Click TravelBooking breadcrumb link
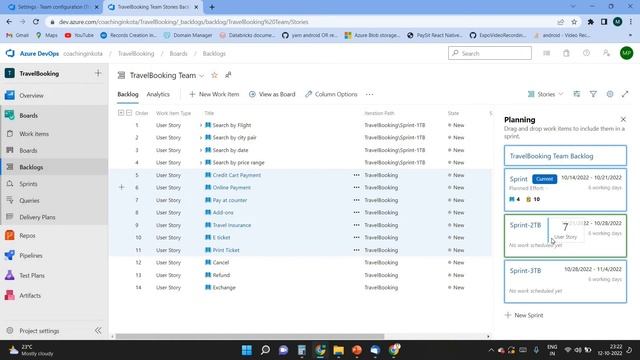 coord(136,53)
